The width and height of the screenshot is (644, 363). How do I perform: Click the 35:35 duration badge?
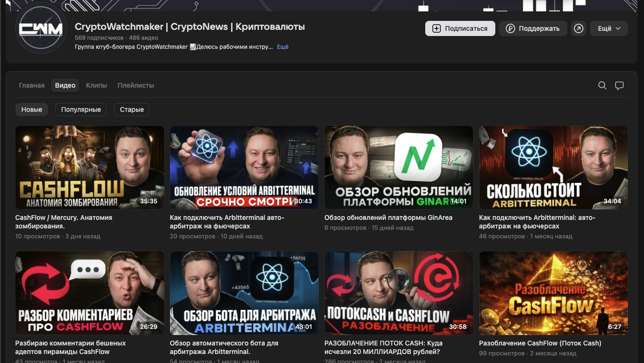[x=149, y=201]
